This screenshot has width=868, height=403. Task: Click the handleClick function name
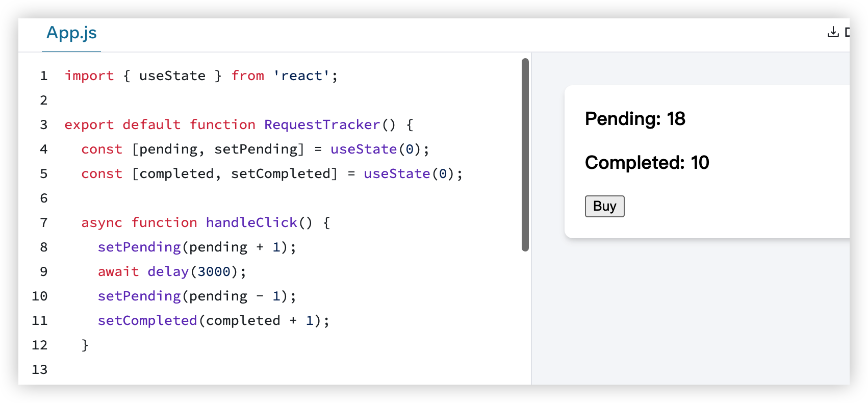tap(251, 223)
